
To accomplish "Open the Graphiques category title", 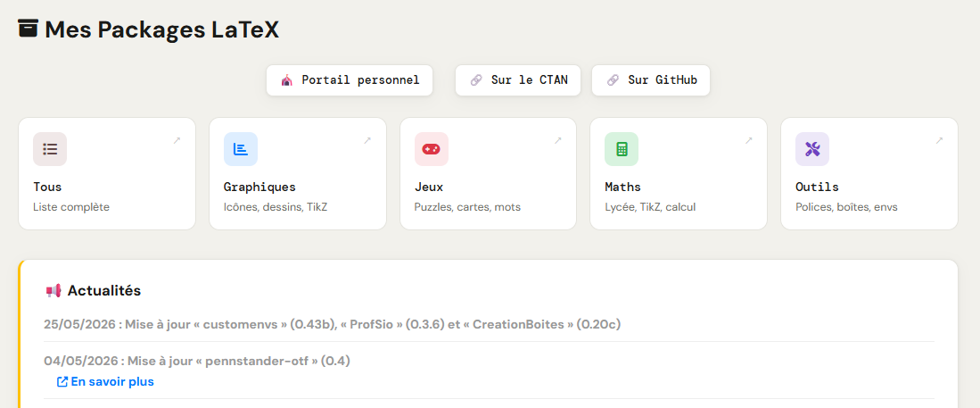I will [259, 187].
